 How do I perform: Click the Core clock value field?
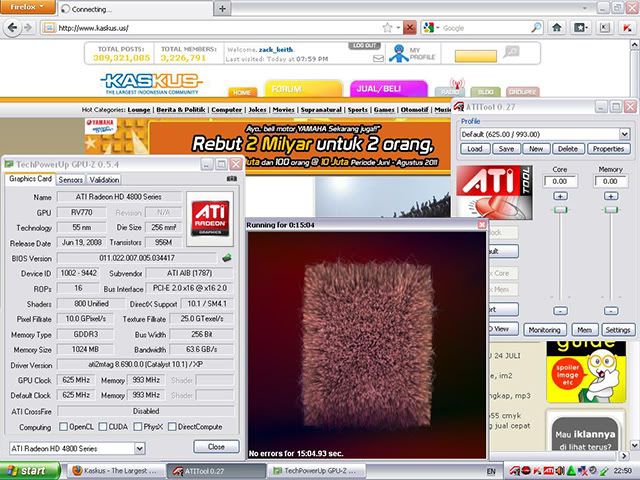560,181
